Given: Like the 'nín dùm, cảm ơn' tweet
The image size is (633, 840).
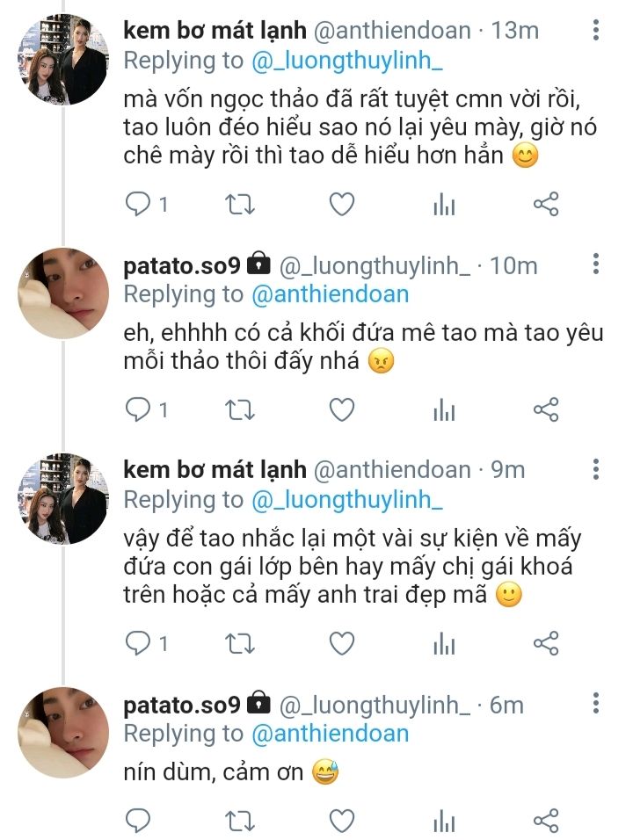Looking at the screenshot, I should point(341,820).
